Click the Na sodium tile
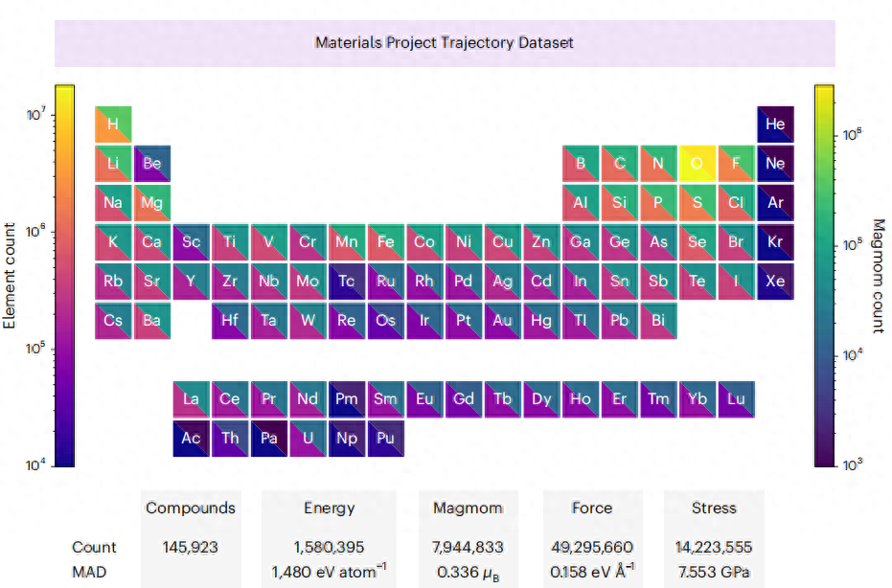Image resolution: width=892 pixels, height=588 pixels. pyautogui.click(x=113, y=202)
